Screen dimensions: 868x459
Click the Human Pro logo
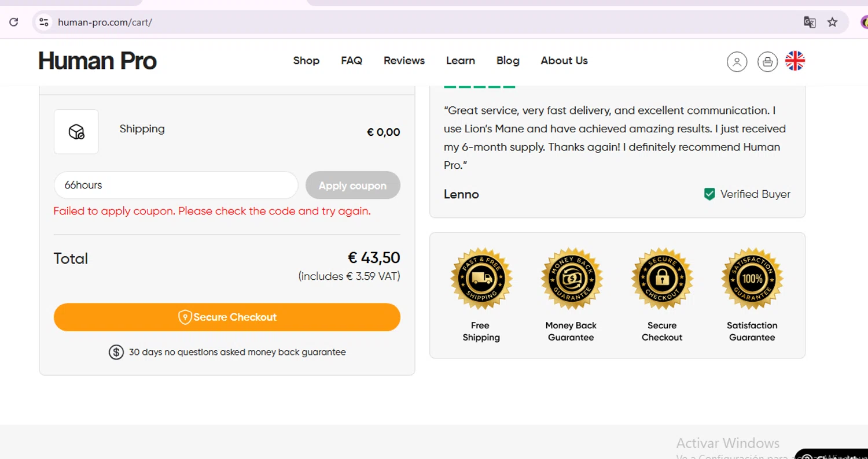pos(97,61)
